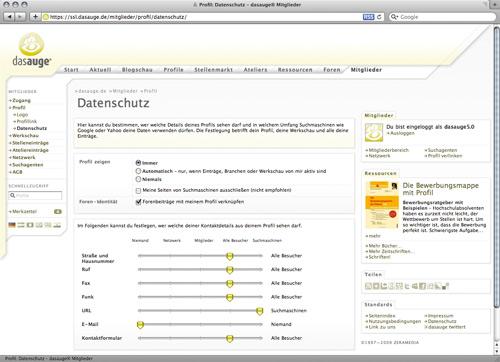500x362 pixels.
Task: Open the Foren tab
Action: pyautogui.click(x=332, y=70)
